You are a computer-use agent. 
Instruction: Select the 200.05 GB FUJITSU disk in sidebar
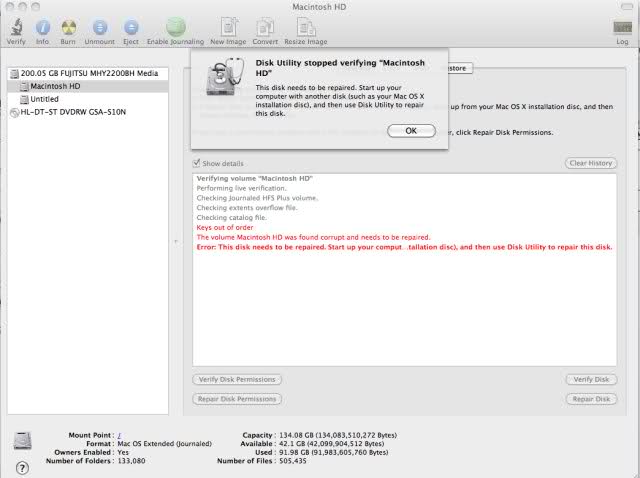89,73
